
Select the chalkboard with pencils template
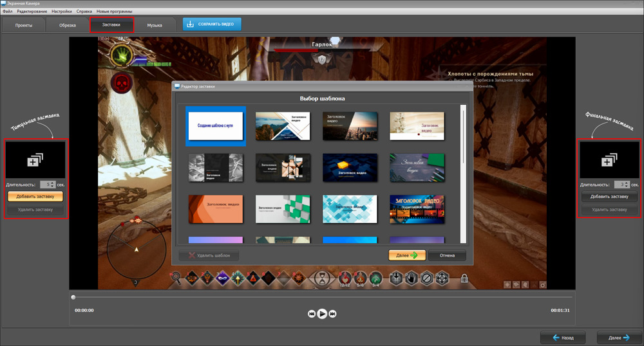tap(417, 168)
